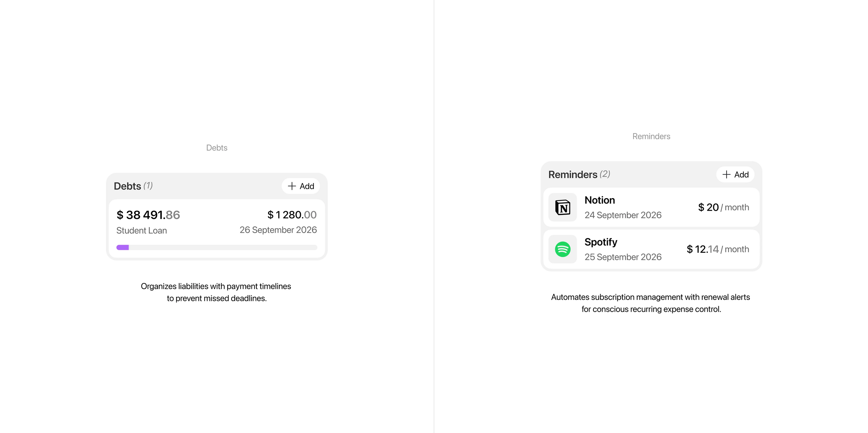Viewport: 868px width, 433px height.
Task: Click the Student Loan label
Action: coord(142,231)
